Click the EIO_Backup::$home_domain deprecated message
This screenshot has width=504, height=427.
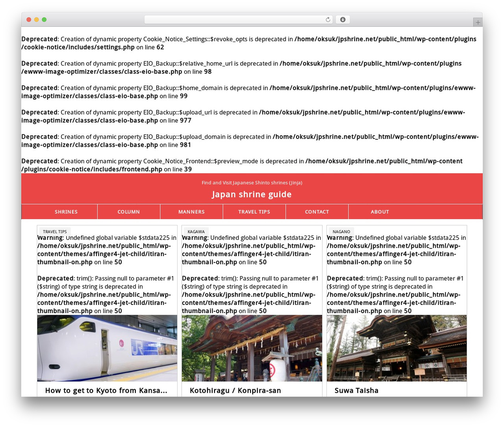pos(248,92)
